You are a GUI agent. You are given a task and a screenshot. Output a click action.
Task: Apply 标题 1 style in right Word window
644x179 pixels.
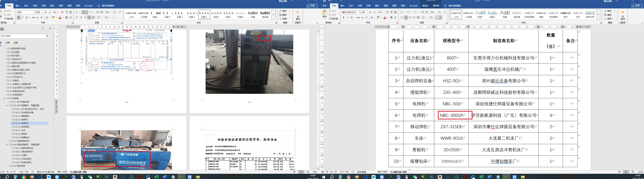480,15
